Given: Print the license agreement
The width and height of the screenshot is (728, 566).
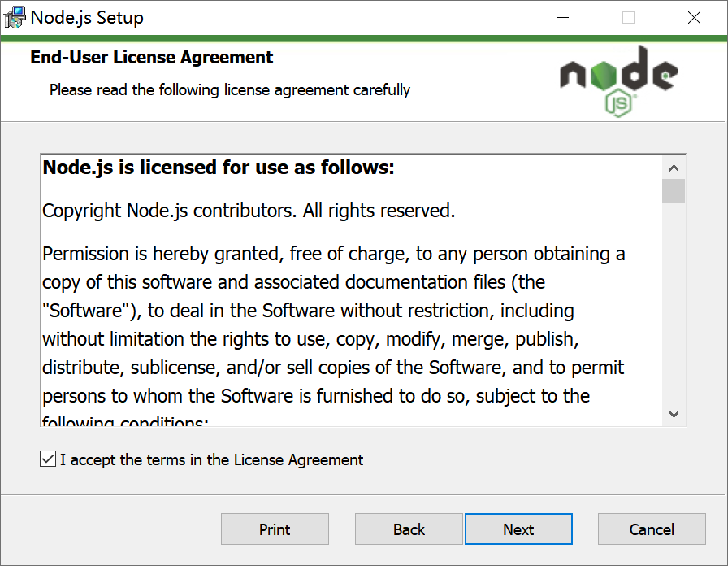Looking at the screenshot, I should pos(275,529).
